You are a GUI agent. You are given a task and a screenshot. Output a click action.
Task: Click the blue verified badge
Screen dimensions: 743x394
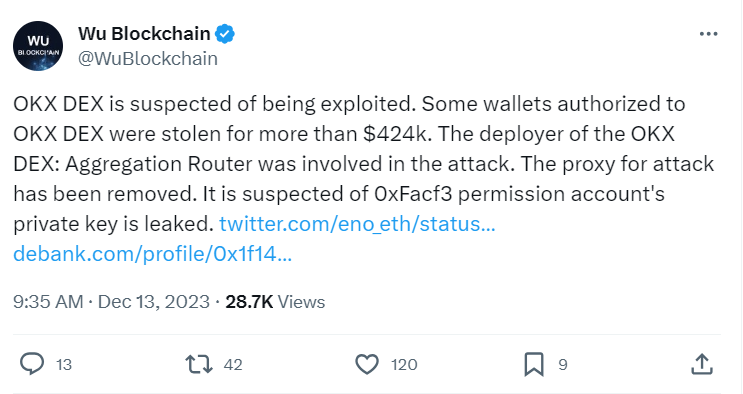point(225,34)
